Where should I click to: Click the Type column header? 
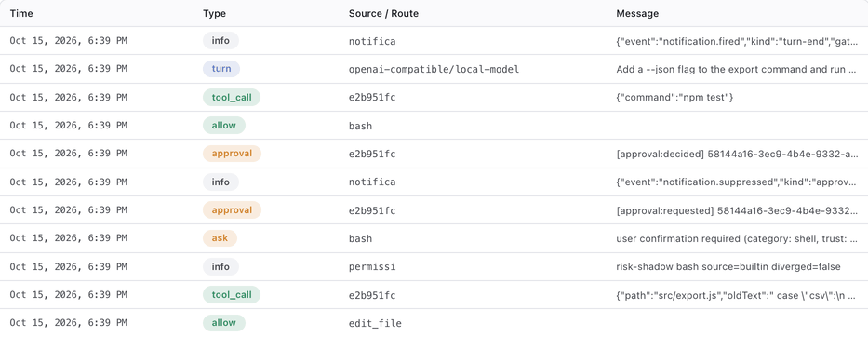214,13
